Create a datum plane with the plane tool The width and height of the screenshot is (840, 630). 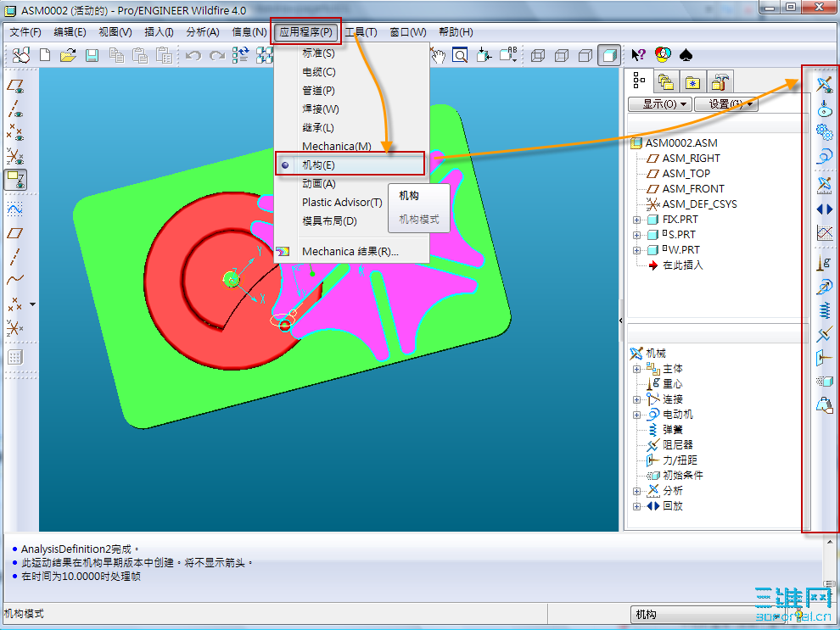coord(15,233)
